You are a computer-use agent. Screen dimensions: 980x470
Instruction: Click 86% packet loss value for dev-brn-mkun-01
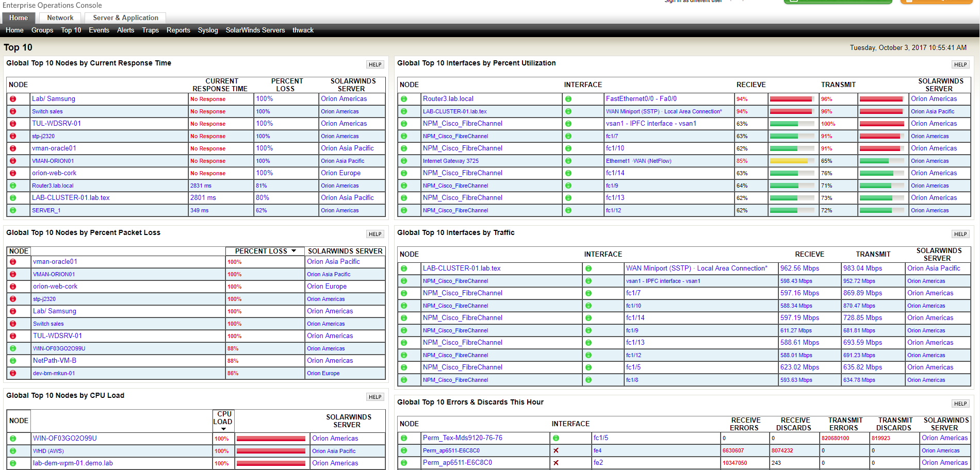(x=233, y=373)
